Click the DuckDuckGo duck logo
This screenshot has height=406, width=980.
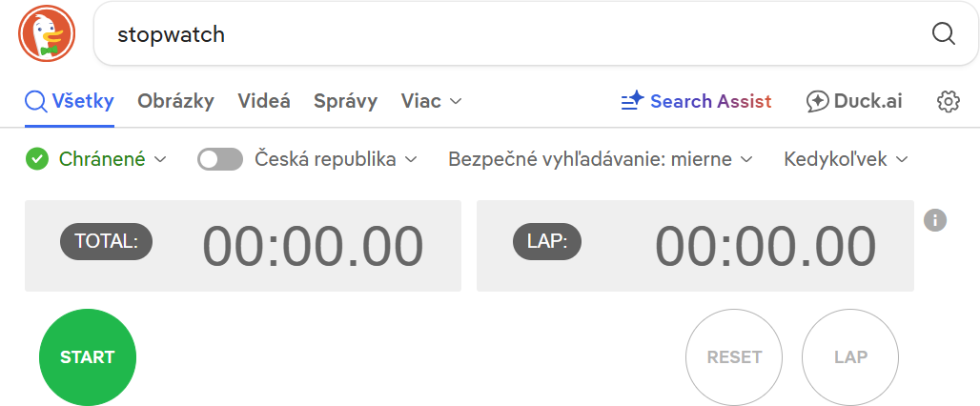[x=46, y=34]
